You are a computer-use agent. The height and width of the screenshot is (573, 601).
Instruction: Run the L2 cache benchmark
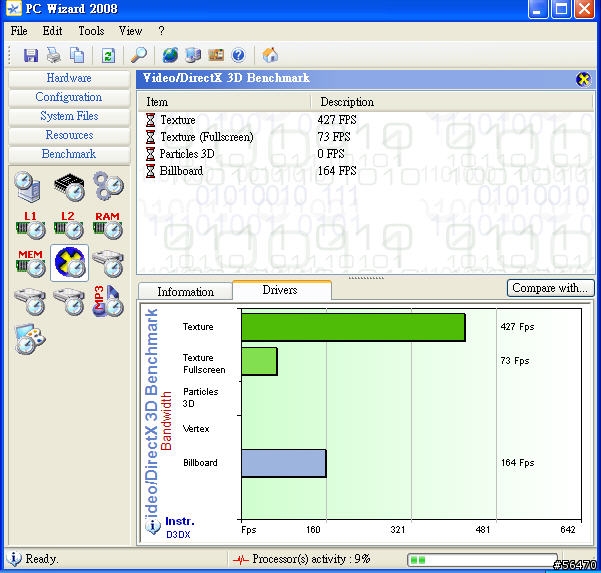pyautogui.click(x=69, y=225)
